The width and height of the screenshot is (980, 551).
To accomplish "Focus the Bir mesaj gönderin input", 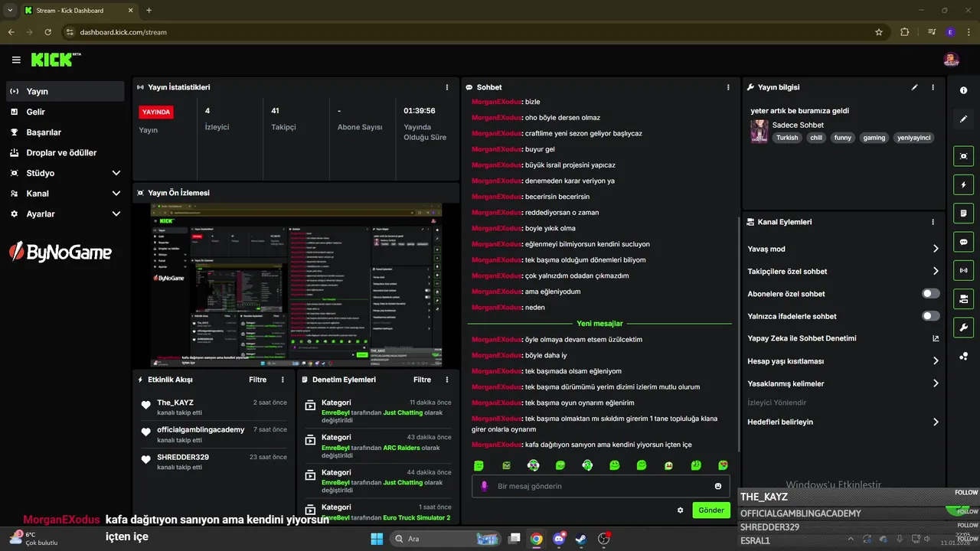I will tap(601, 486).
